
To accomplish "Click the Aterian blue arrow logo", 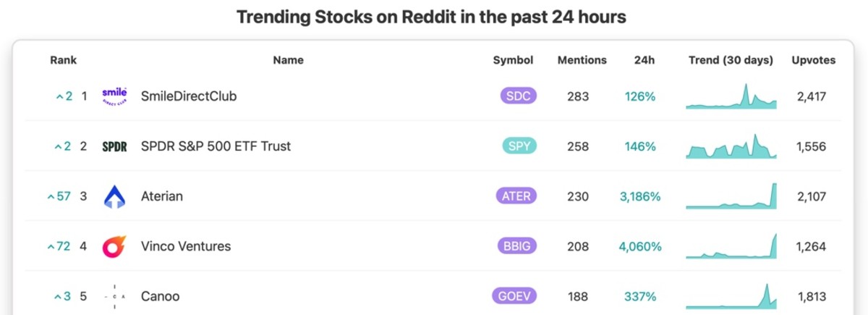I will click(x=114, y=196).
